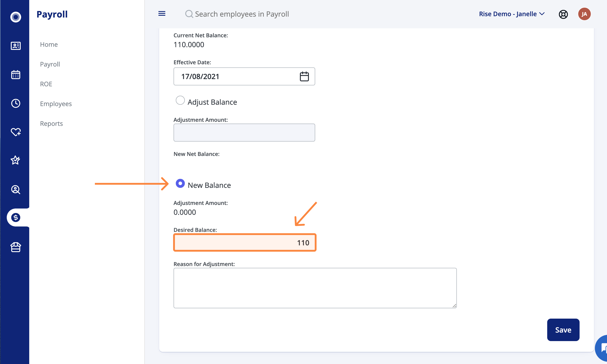This screenshot has width=607, height=364.
Task: Open the Employees menu item
Action: [56, 104]
